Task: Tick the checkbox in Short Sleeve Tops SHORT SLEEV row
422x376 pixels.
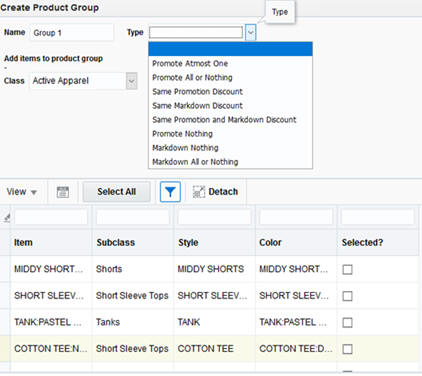Action: 347,296
